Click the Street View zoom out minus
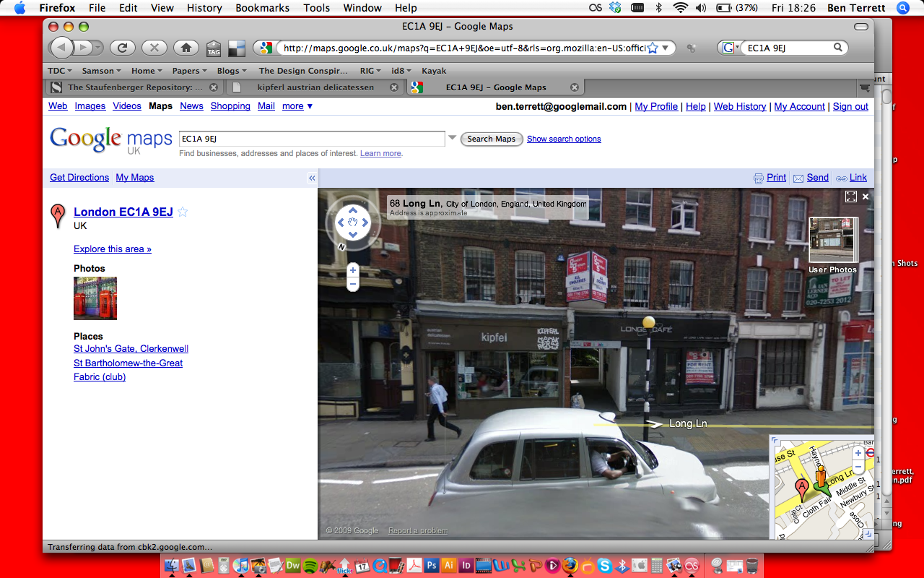This screenshot has height=578, width=924. pos(353,285)
